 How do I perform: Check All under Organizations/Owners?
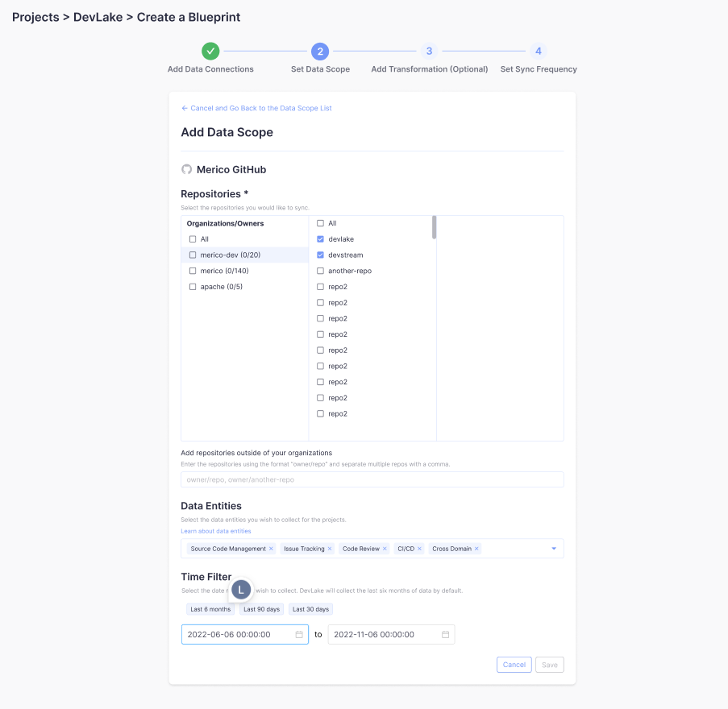pos(193,239)
